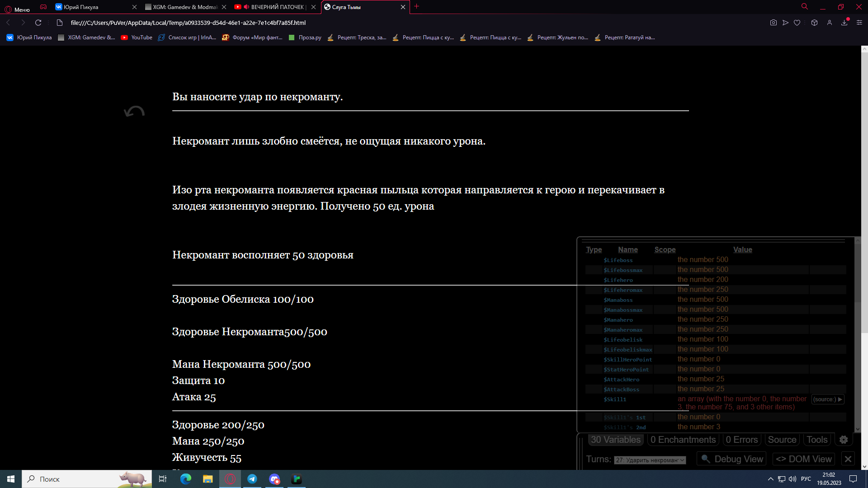Click the browser tab search magnifier
This screenshot has height=488, width=868.
tap(805, 7)
